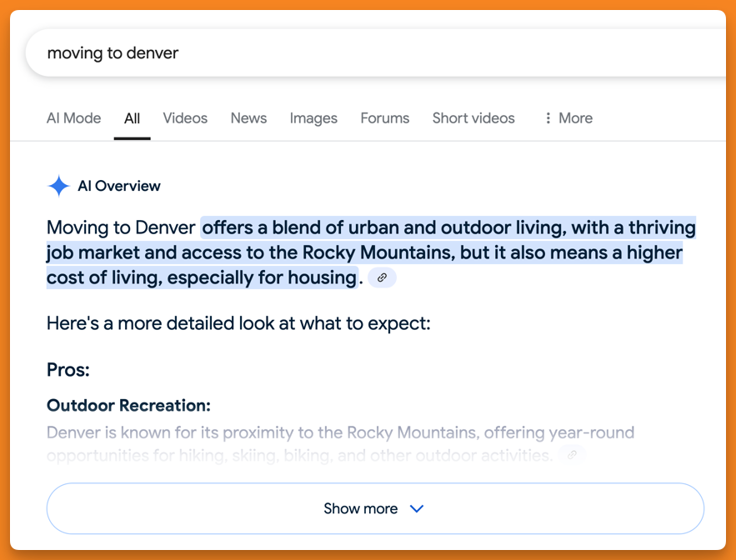The height and width of the screenshot is (560, 736).
Task: Click the 'AI Overview' heading label
Action: 119,186
